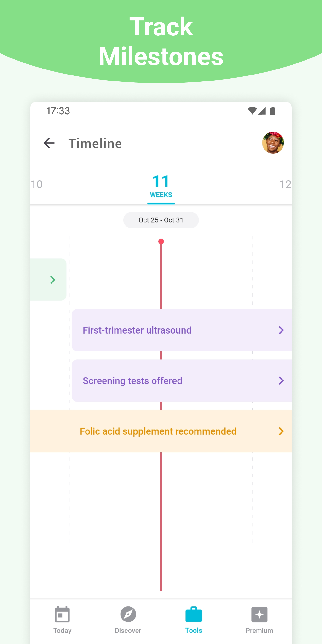Expand Screening tests offered chevron
This screenshot has width=322, height=644.
pyautogui.click(x=281, y=380)
